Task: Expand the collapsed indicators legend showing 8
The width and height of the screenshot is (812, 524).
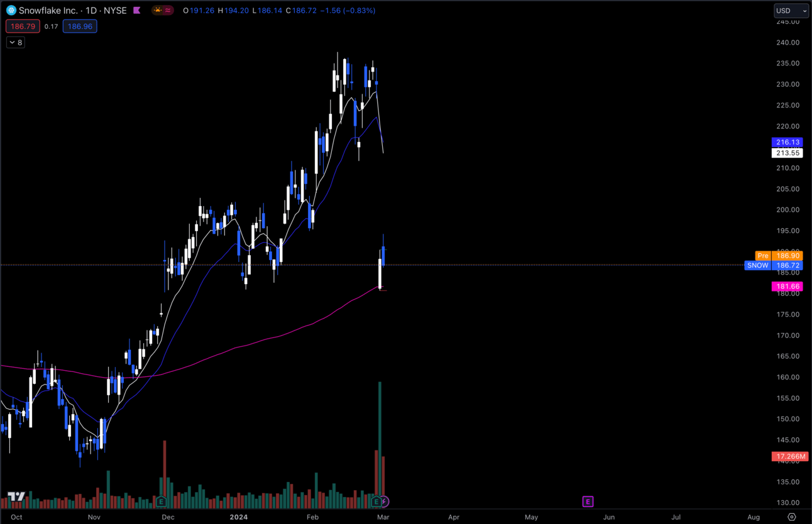Action: click(x=16, y=43)
